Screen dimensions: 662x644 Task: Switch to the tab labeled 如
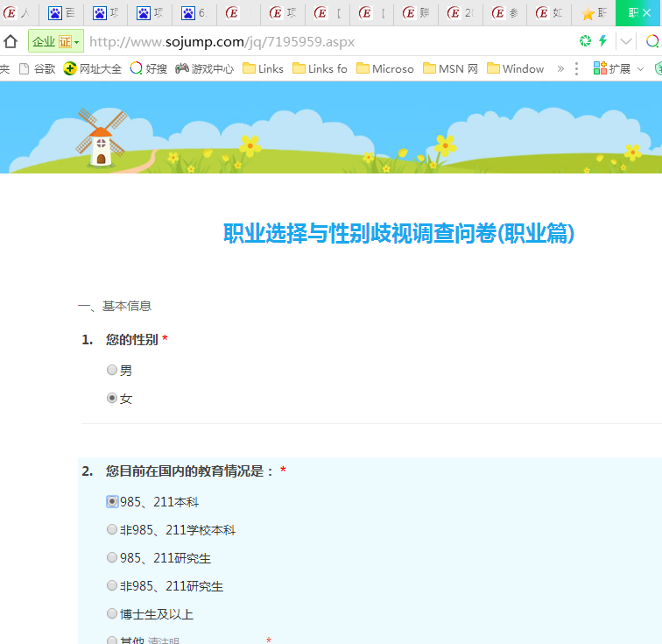(x=549, y=13)
